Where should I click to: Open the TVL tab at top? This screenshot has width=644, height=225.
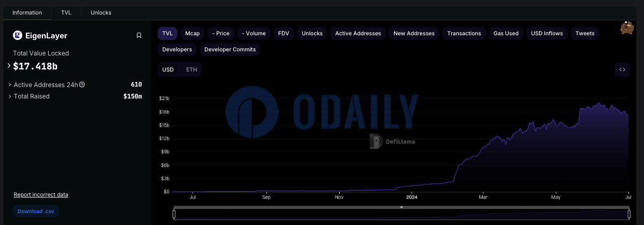[66, 12]
